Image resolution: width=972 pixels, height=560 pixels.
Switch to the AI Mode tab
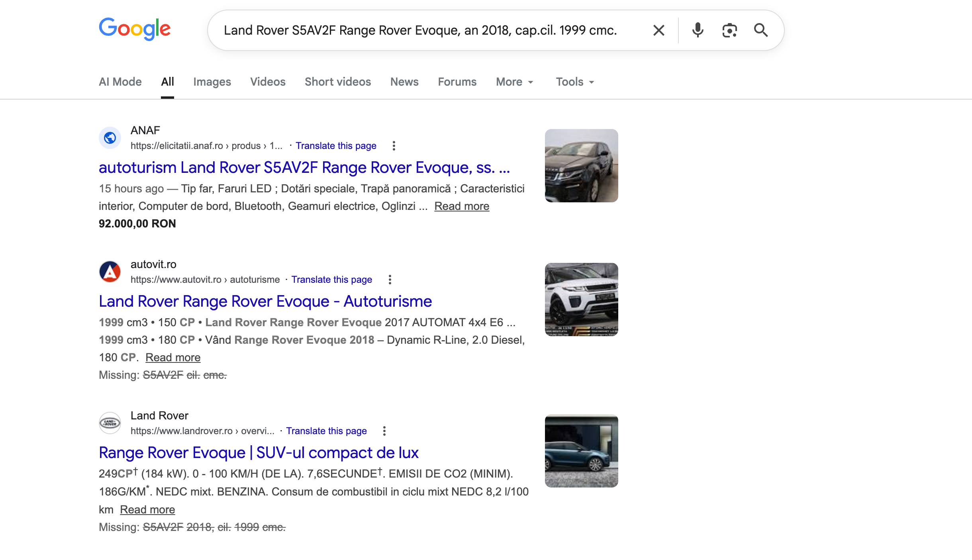tap(120, 82)
